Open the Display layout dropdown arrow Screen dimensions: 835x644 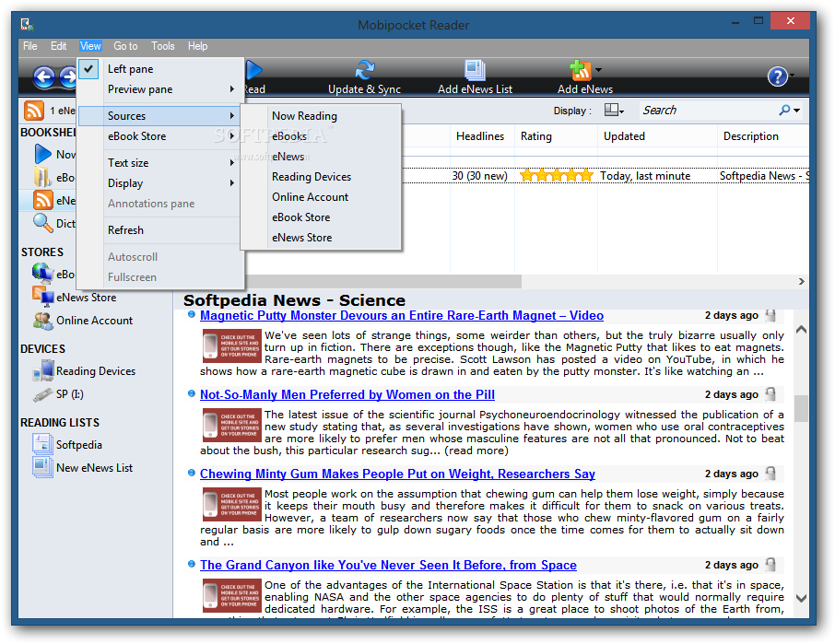[621, 111]
